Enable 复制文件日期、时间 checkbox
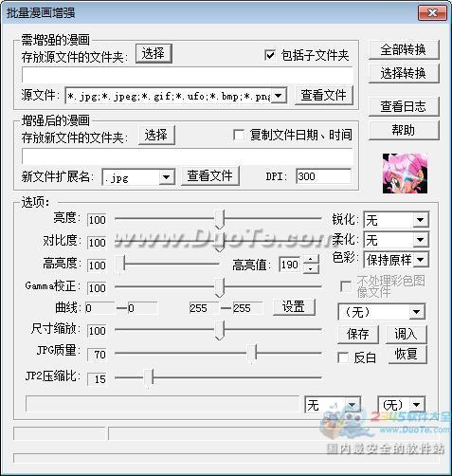The width and height of the screenshot is (452, 476). click(239, 135)
